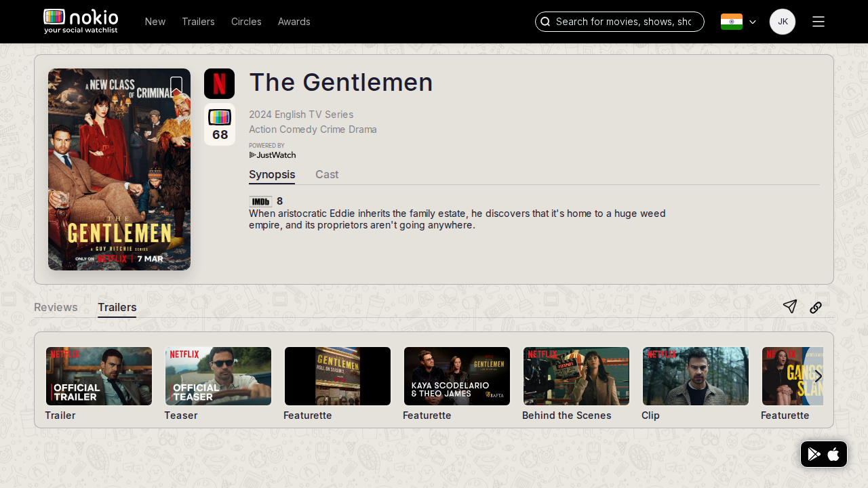Click the 'Behind the Scenes' caption
Screen dimensions: 868x488
coord(567,415)
